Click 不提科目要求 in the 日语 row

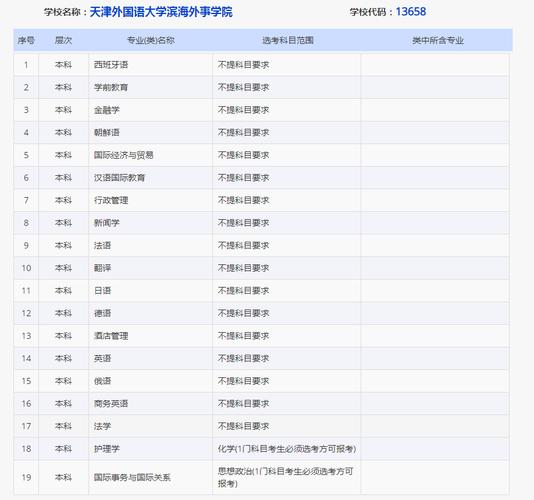pos(244,291)
